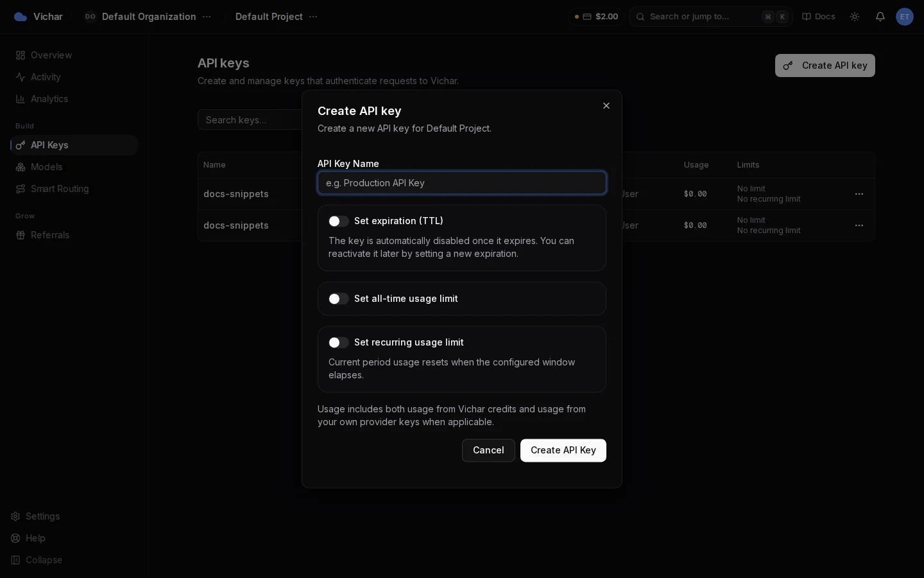
Task: Open actions menu for second docs-snippets row
Action: tap(859, 225)
